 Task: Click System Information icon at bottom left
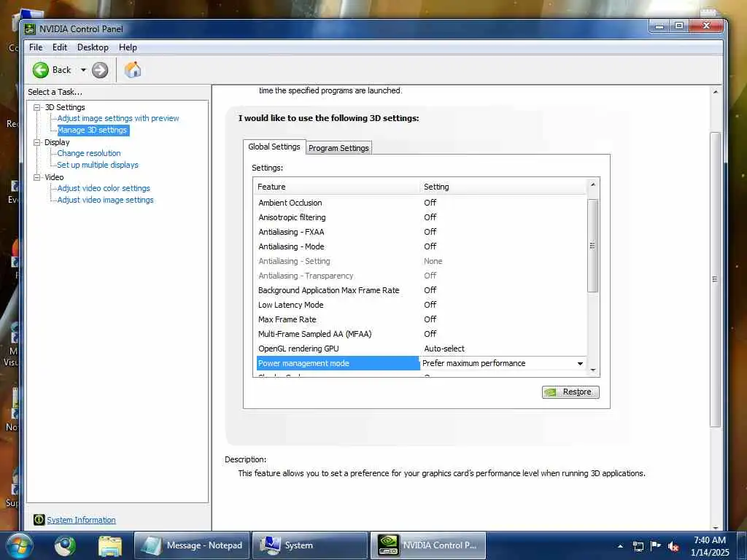pyautogui.click(x=39, y=520)
